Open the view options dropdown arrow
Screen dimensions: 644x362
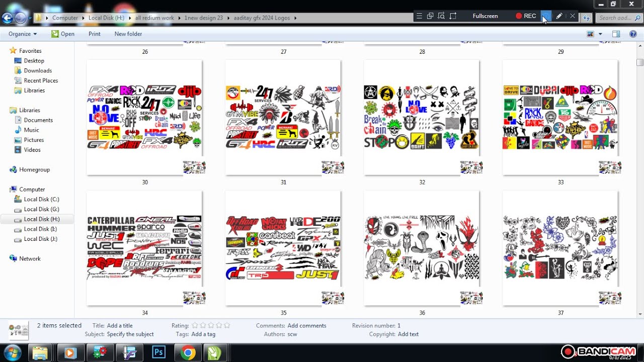tap(600, 34)
